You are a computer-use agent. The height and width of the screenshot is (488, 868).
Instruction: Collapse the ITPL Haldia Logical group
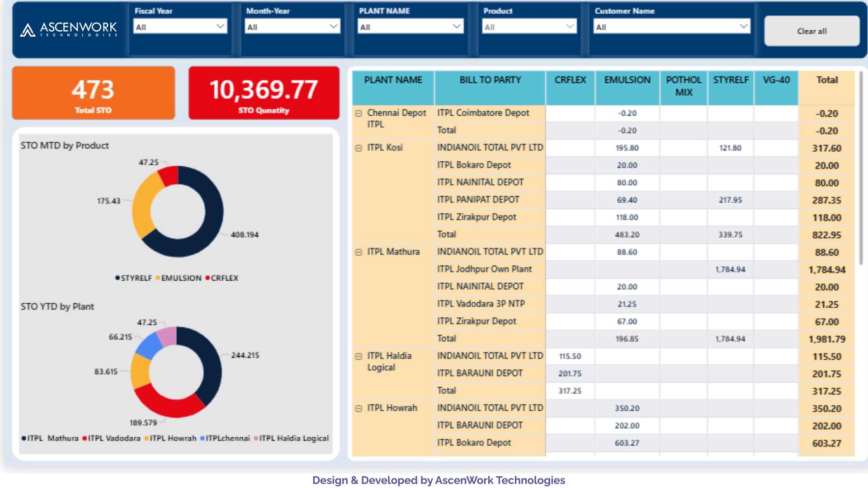[x=359, y=357]
